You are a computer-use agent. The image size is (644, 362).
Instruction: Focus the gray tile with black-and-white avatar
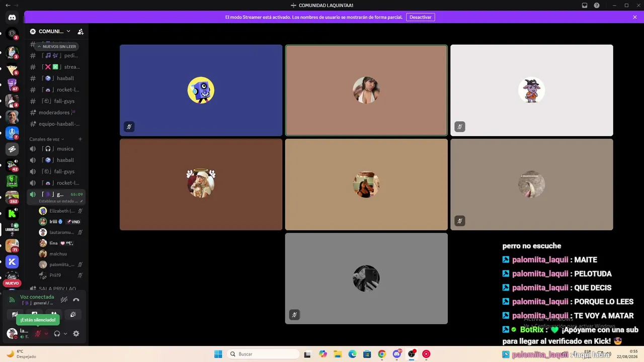tap(366, 278)
